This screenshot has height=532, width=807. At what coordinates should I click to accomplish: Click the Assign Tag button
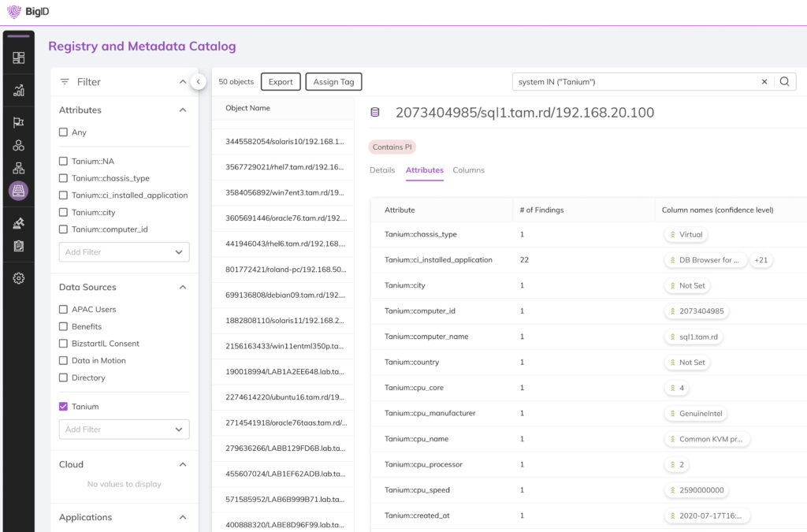pyautogui.click(x=333, y=82)
